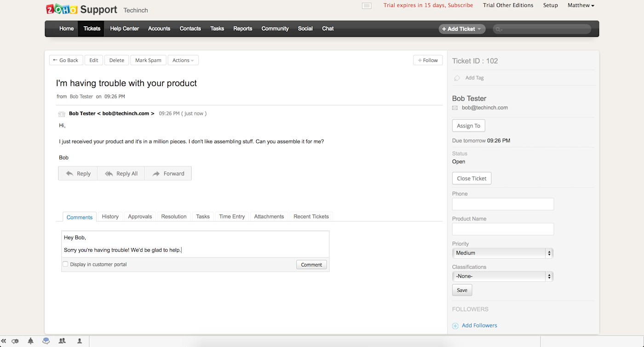Switch to the History tab

point(110,216)
